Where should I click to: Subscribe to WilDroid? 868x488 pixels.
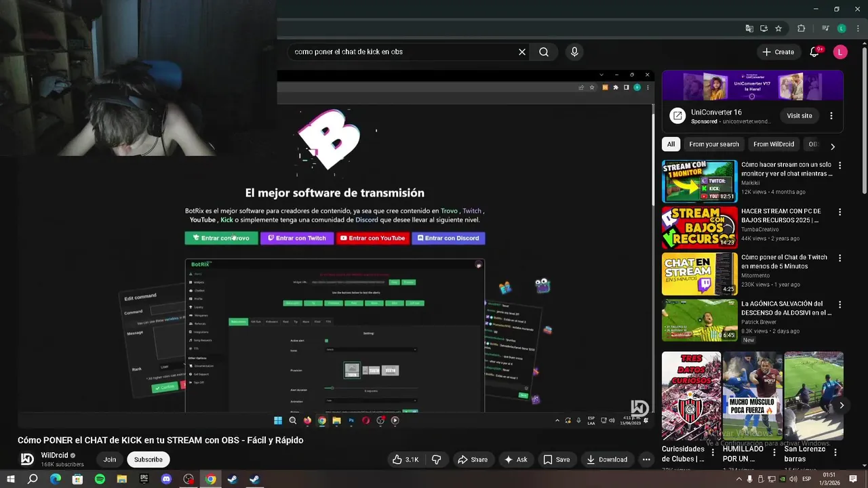click(148, 460)
